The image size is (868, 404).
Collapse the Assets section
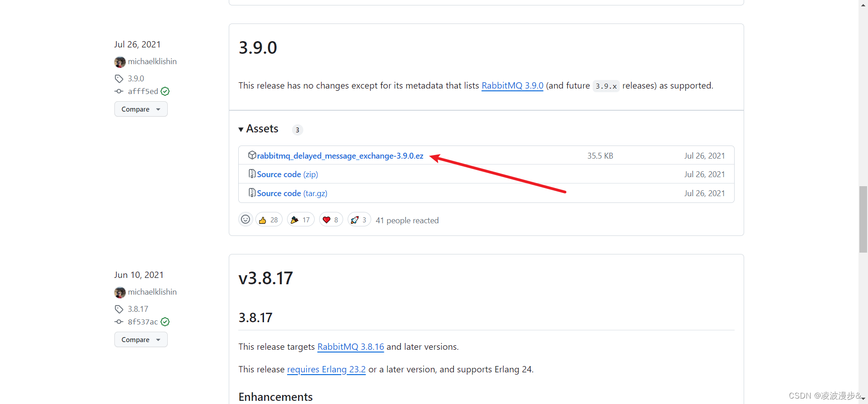(259, 129)
